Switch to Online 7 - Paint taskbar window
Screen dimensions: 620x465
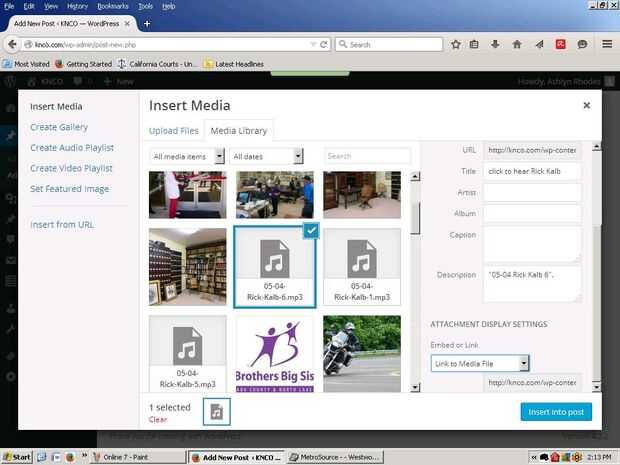click(137, 457)
